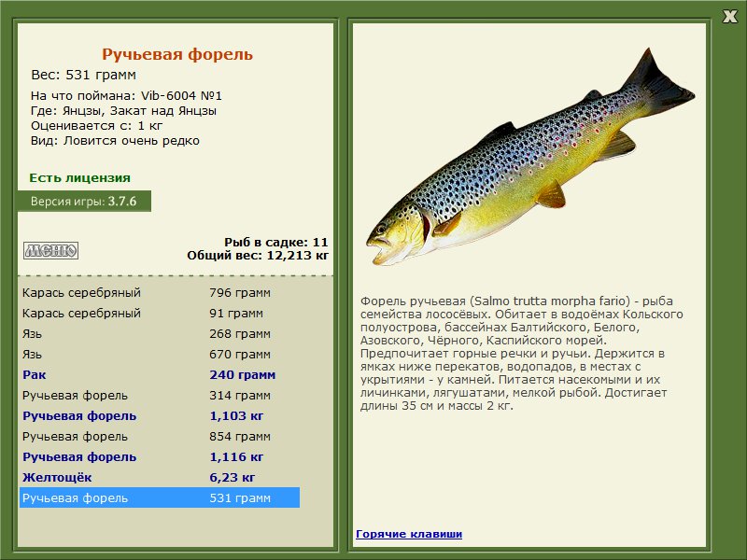Select Ручьевая форель weighing 314 грамм

(160, 395)
